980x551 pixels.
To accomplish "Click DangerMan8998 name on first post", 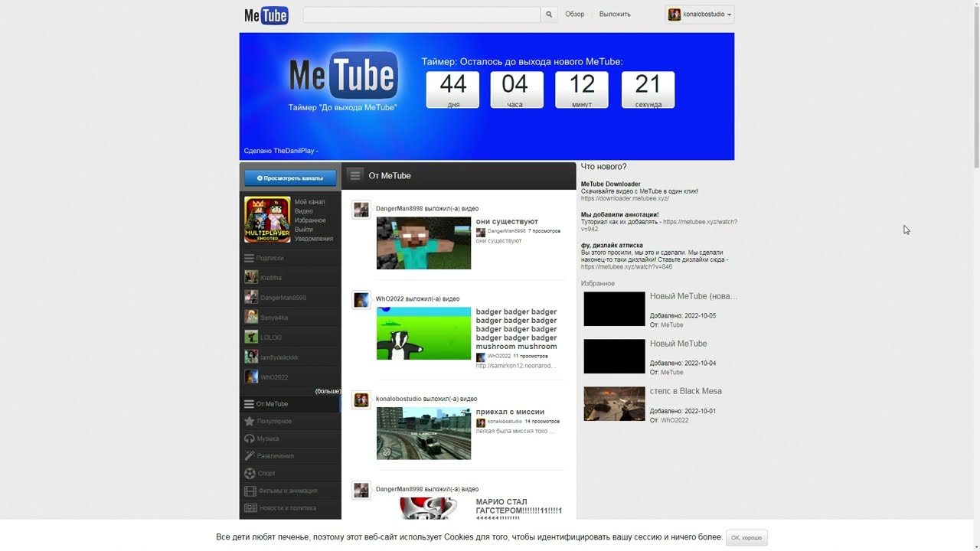I will coord(399,208).
